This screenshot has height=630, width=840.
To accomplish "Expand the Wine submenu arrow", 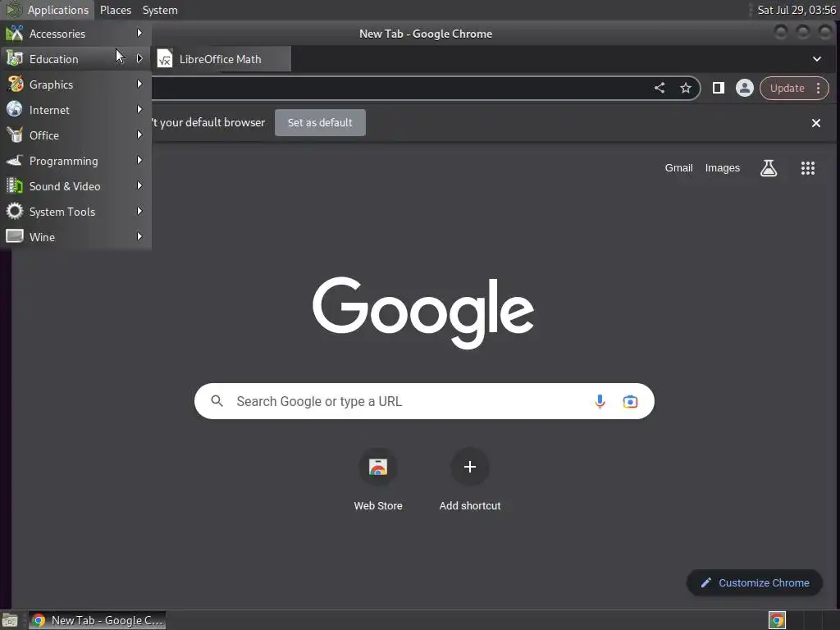I will [x=139, y=236].
